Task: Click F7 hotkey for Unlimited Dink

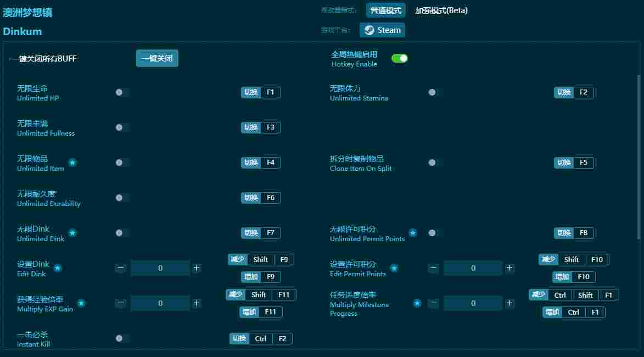Action: point(261,233)
